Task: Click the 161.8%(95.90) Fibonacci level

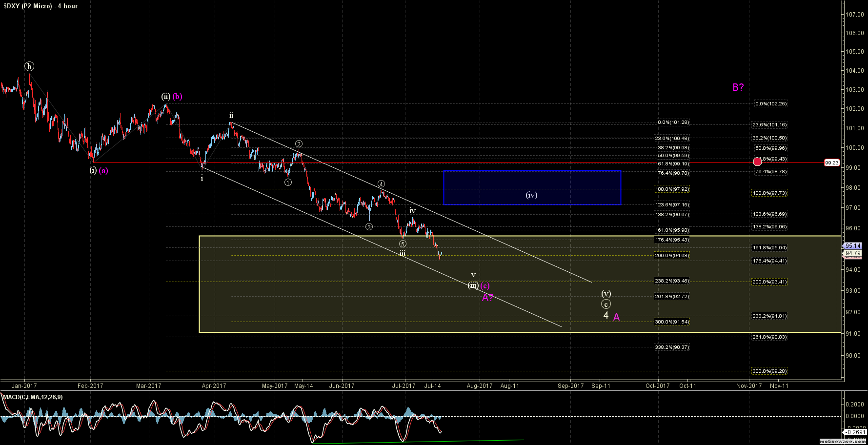Action: coord(672,230)
